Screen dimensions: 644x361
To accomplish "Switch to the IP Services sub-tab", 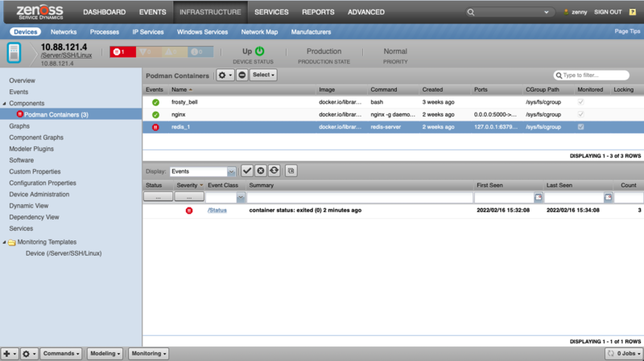I will click(148, 32).
